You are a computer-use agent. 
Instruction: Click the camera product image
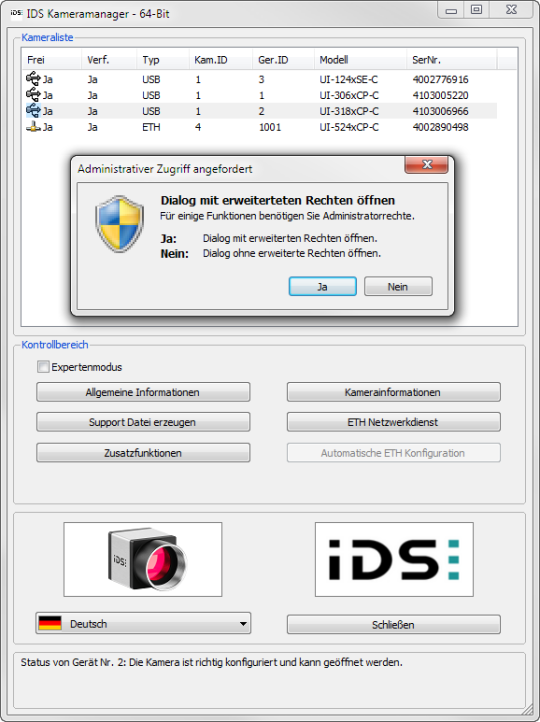coord(143,559)
